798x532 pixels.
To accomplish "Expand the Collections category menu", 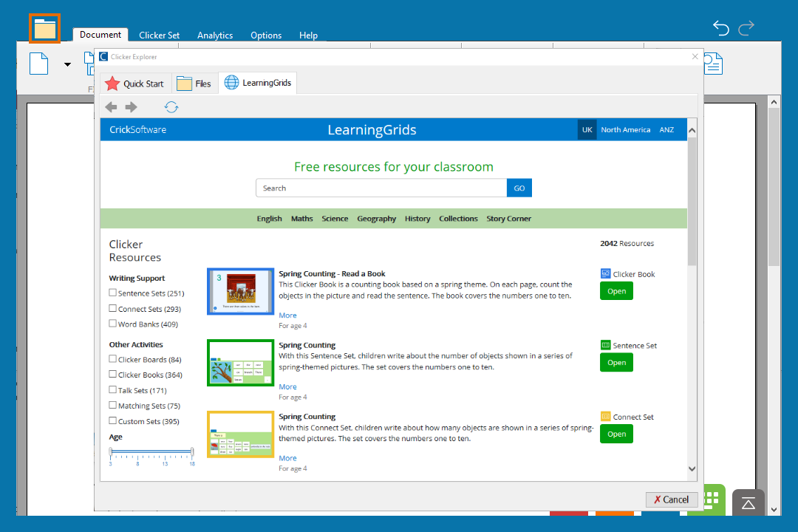I will (x=458, y=219).
